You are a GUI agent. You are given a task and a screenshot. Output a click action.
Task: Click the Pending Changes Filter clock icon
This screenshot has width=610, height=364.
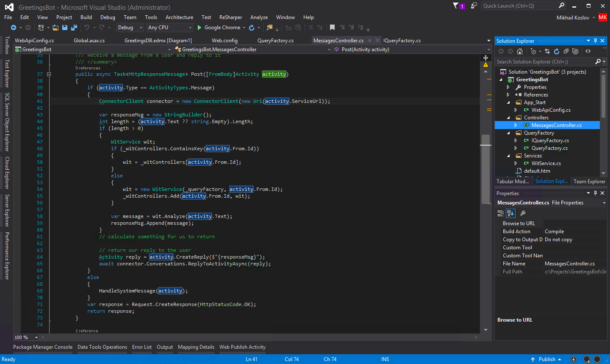point(533,51)
